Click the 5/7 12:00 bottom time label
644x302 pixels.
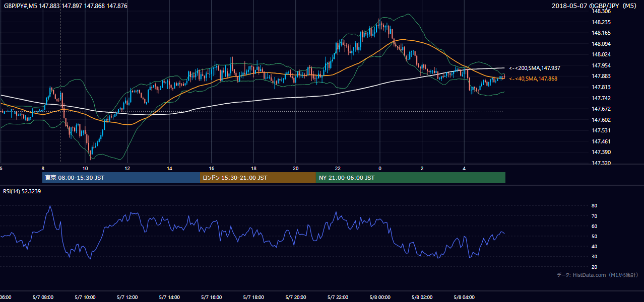click(x=127, y=297)
